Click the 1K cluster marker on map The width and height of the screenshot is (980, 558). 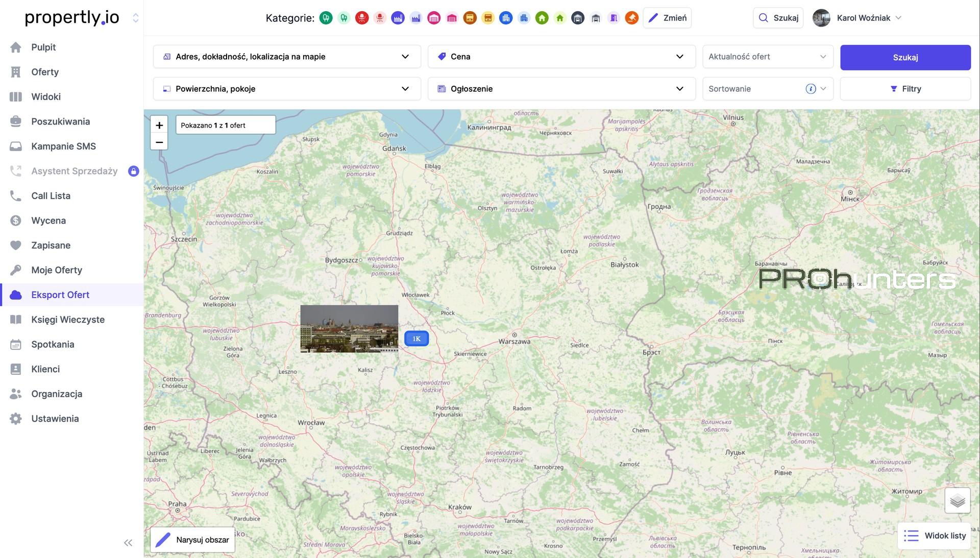416,338
